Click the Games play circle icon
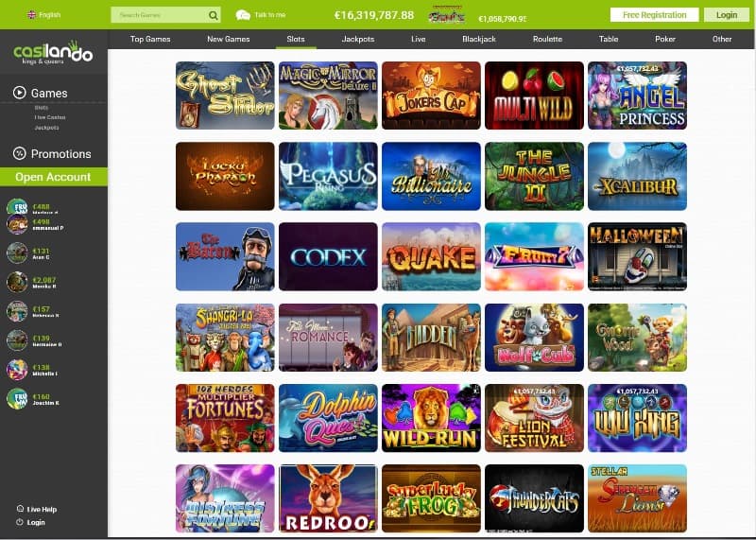The height and width of the screenshot is (540, 756). coord(19,92)
